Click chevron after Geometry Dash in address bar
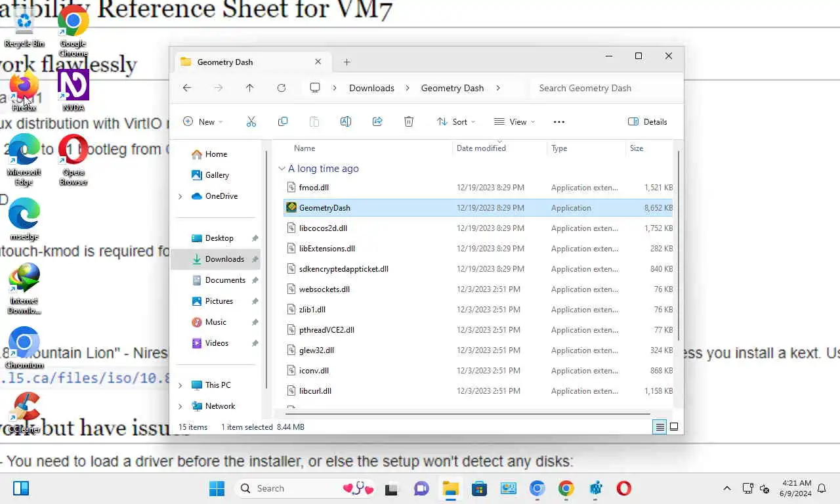 pos(498,88)
